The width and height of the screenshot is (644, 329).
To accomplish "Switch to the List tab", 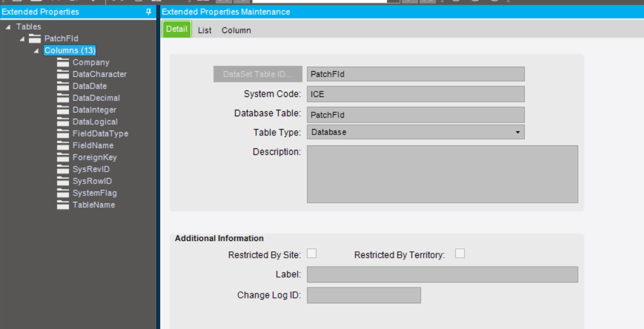I will click(x=204, y=30).
